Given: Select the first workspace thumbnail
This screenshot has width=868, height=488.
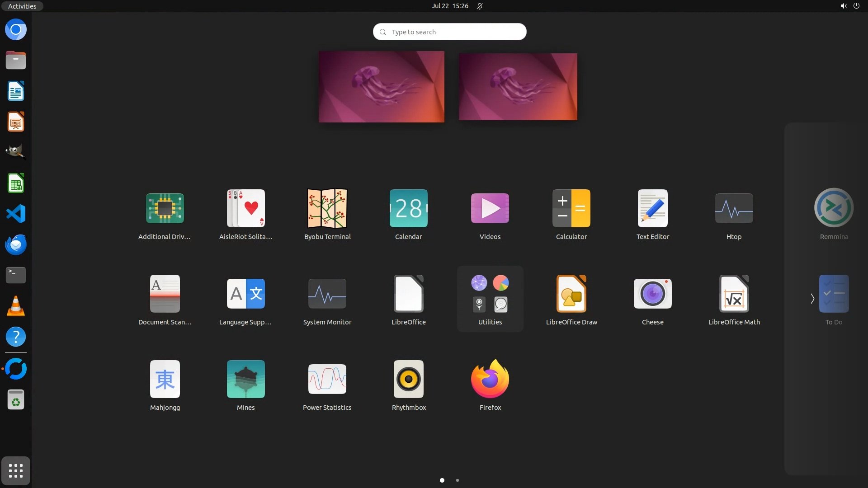Looking at the screenshot, I should (381, 86).
